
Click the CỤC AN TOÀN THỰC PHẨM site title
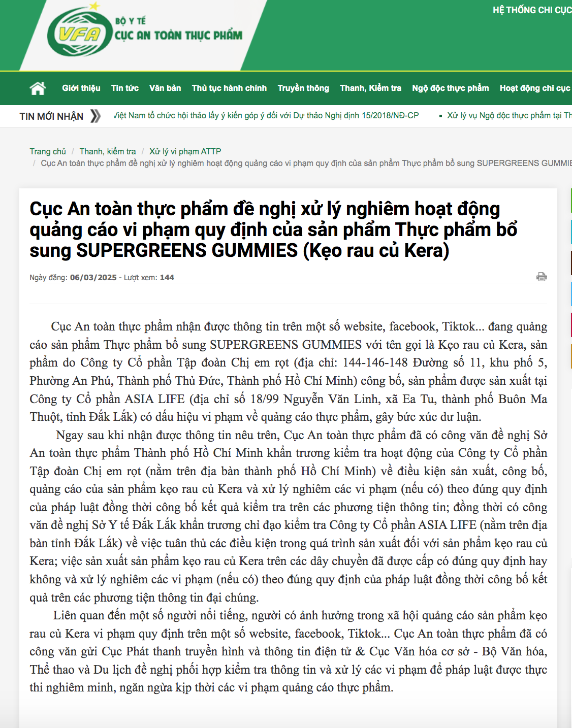(x=178, y=35)
